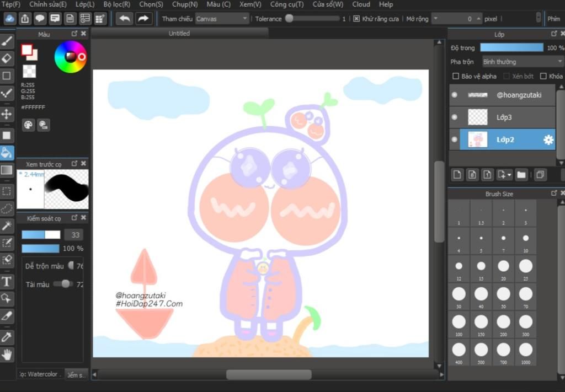Screen dimensions: 565x392
Task: Enable the Bảo vệ alpha checkbox
Action: pos(456,76)
